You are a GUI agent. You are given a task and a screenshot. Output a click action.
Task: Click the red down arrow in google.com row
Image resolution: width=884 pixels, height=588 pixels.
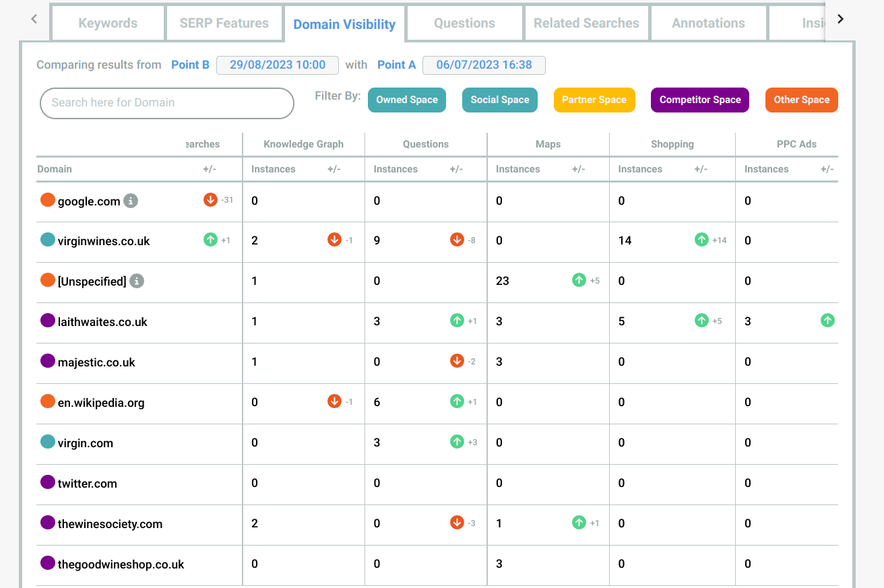(x=210, y=199)
